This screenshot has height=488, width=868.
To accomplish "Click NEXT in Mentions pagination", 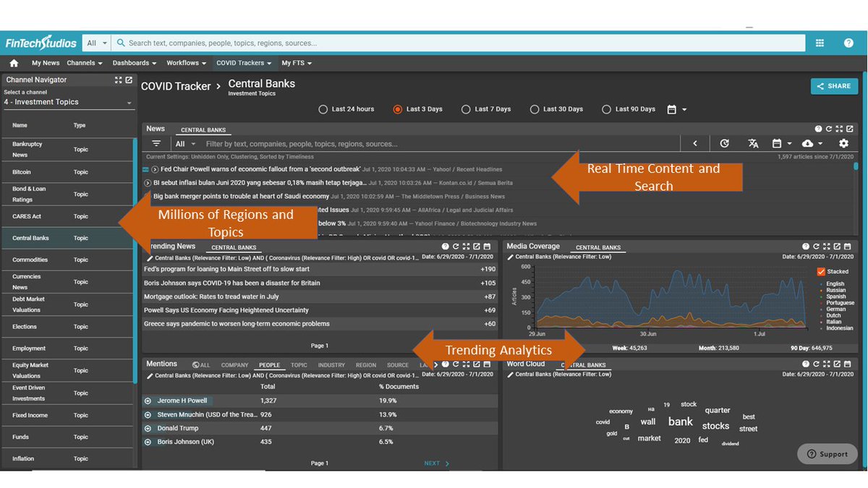I will point(437,463).
